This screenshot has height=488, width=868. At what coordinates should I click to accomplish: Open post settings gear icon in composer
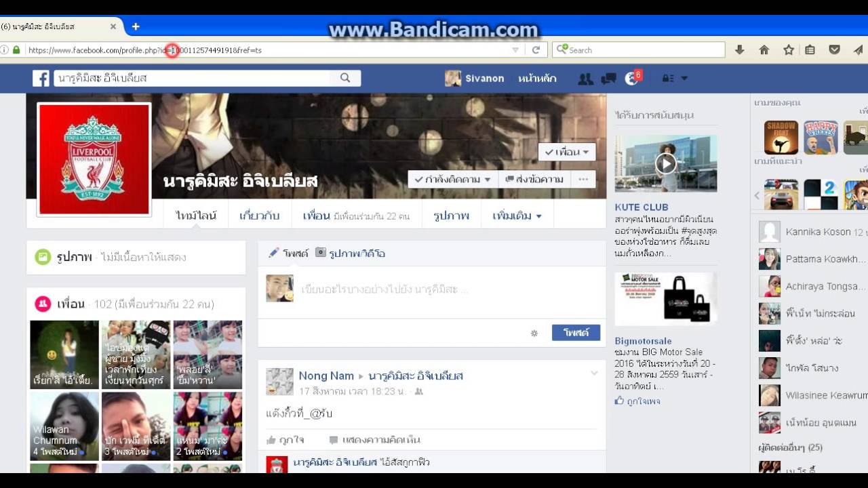point(534,333)
